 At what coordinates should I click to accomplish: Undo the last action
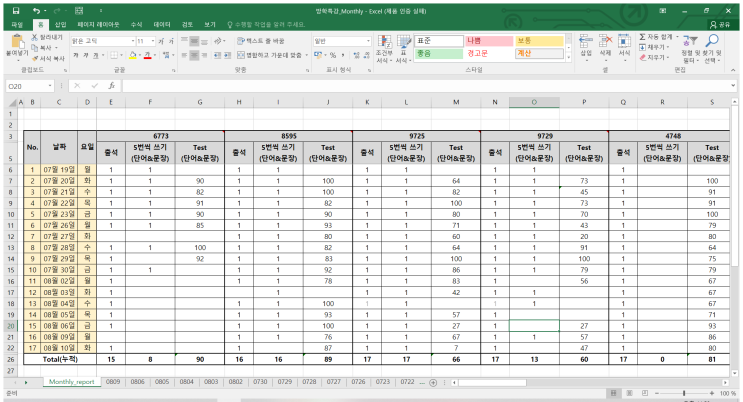pos(36,10)
